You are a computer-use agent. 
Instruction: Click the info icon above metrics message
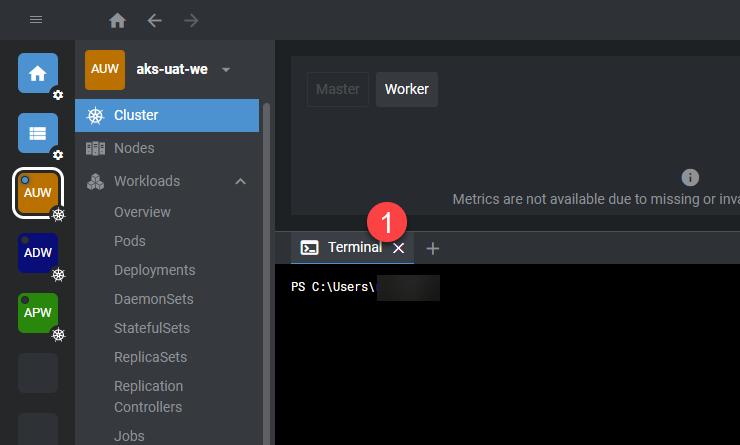(x=690, y=177)
